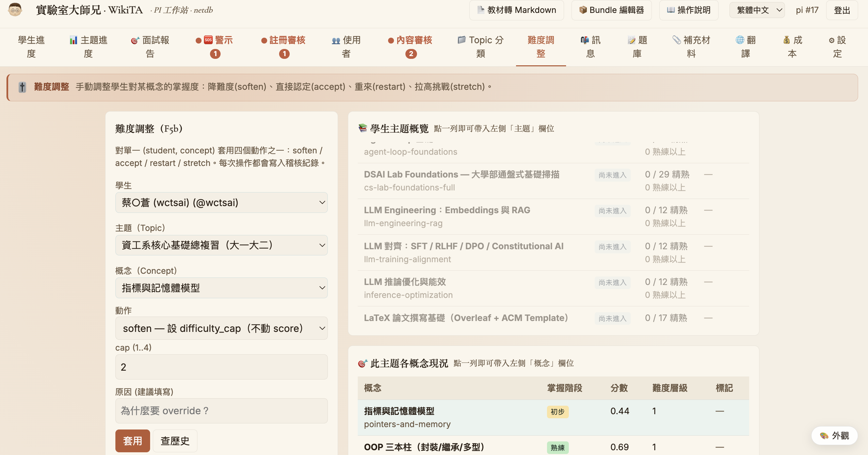This screenshot has height=455, width=868.
Task: Click the 0 / 29 精熟 progress text
Action: 667,174
